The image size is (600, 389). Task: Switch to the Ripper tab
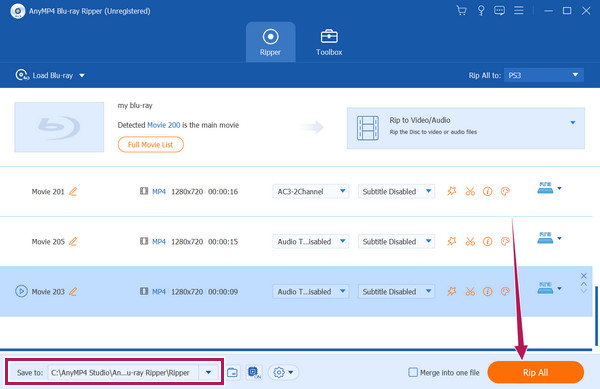[271, 42]
